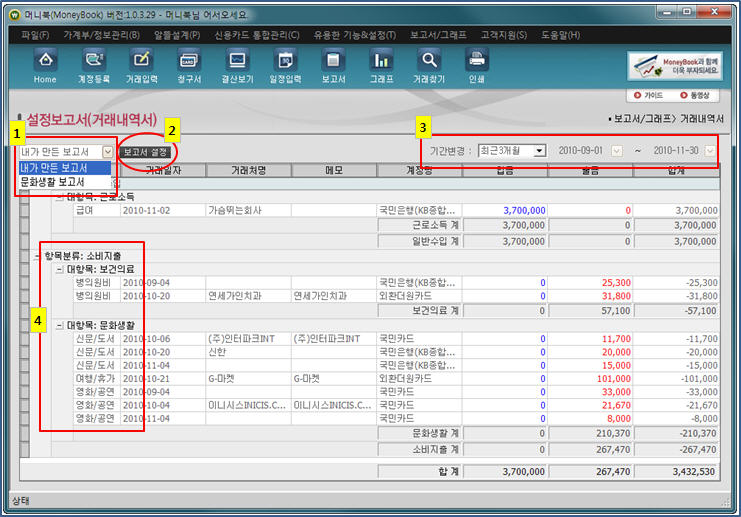The image size is (741, 517).
Task: Open start date 2010-09-01 calendar dropdown
Action: coord(617,151)
